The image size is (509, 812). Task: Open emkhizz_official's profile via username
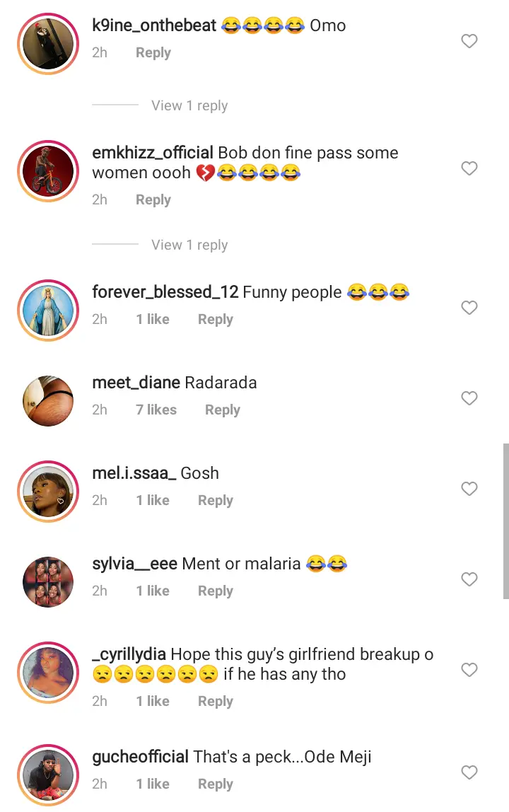(x=153, y=153)
